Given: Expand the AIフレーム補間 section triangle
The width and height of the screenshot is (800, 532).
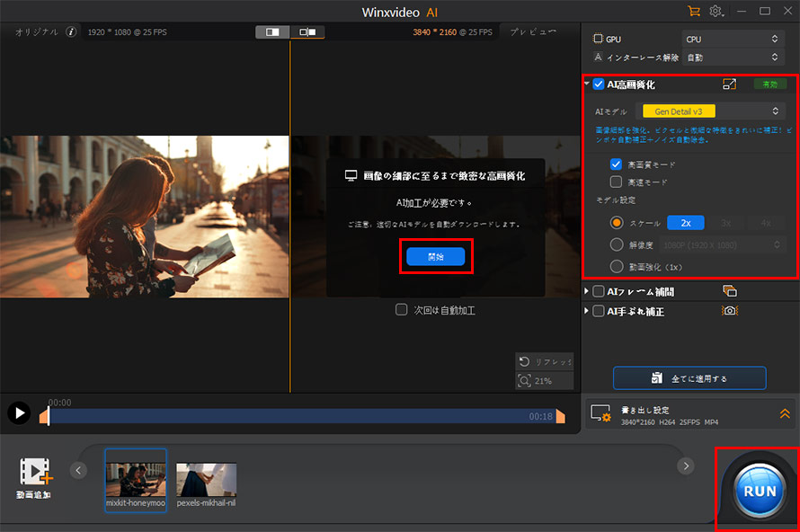Looking at the screenshot, I should [x=586, y=291].
